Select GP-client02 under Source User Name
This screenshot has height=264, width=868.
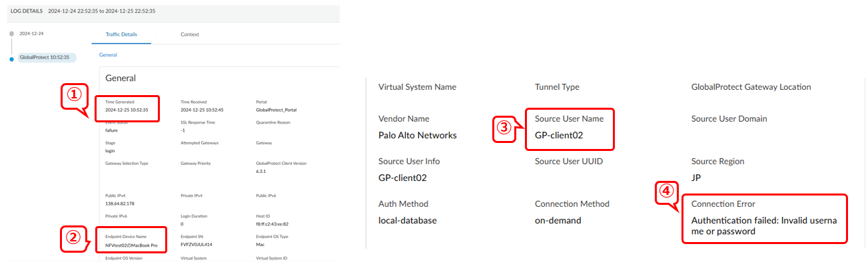point(559,135)
